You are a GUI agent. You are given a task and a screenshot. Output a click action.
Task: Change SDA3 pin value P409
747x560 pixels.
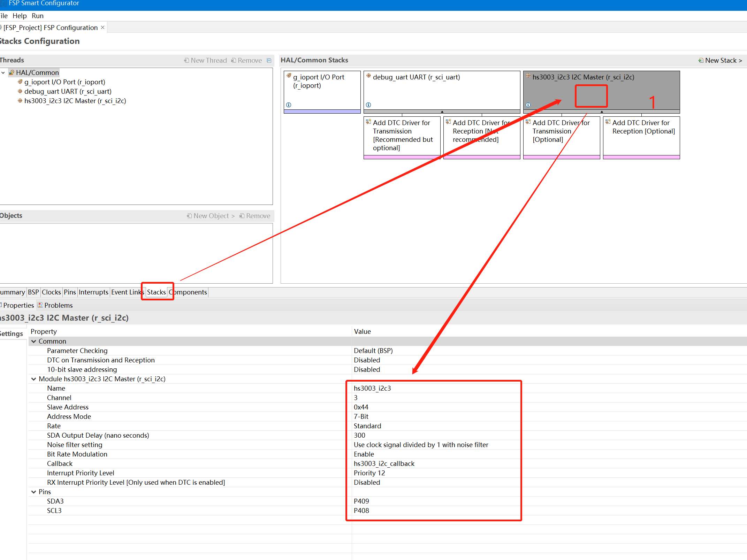361,501
